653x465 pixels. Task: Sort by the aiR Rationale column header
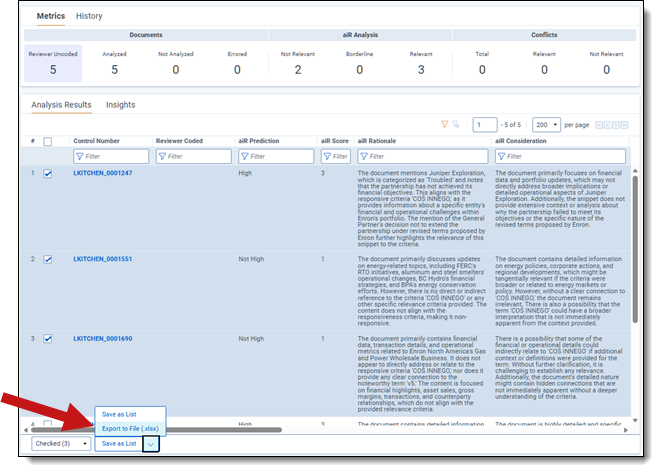pos(376,141)
